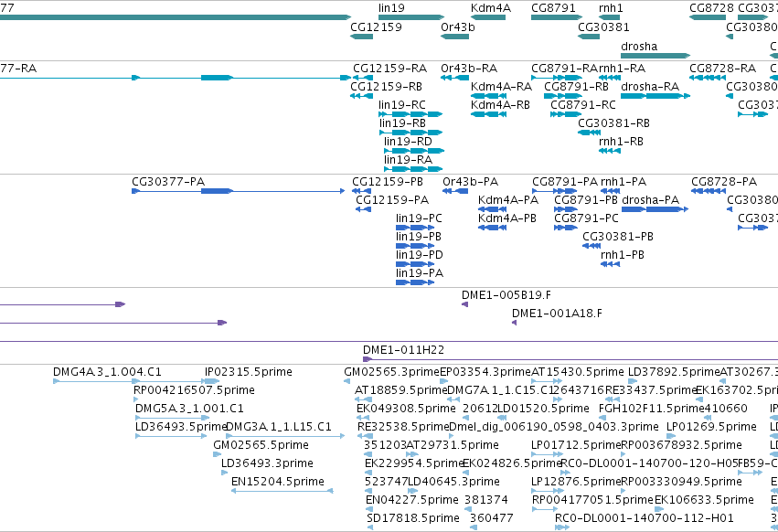
Task: Click the Or43b gene feature
Action: [455, 37]
